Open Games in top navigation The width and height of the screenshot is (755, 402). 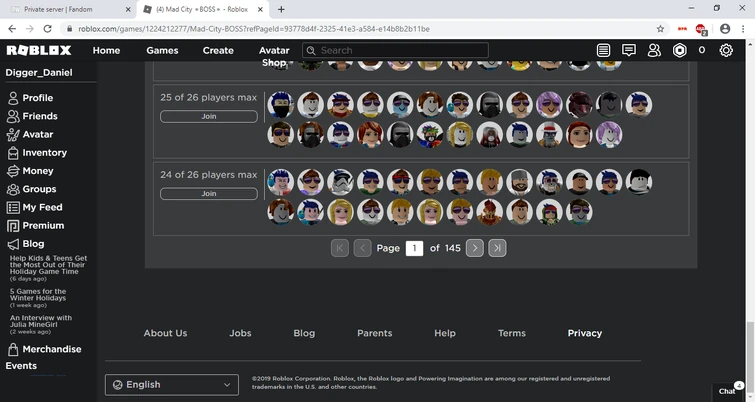click(x=162, y=50)
